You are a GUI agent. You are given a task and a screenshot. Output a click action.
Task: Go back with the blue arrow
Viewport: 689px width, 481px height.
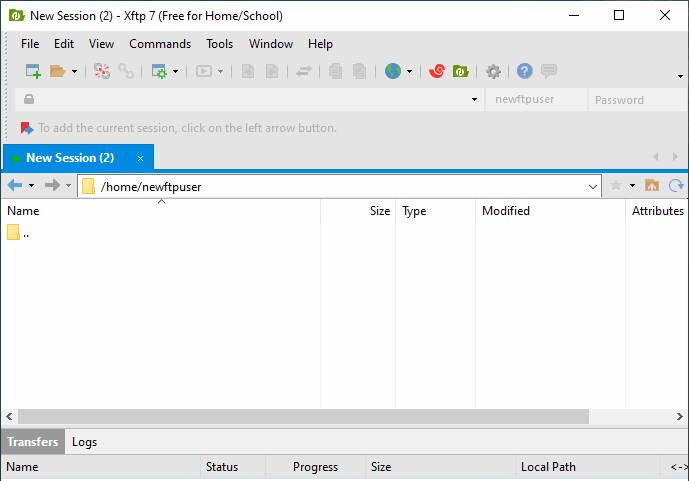[15, 185]
